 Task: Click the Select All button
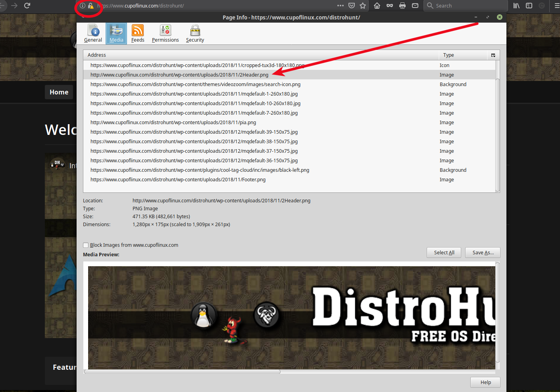pos(444,253)
